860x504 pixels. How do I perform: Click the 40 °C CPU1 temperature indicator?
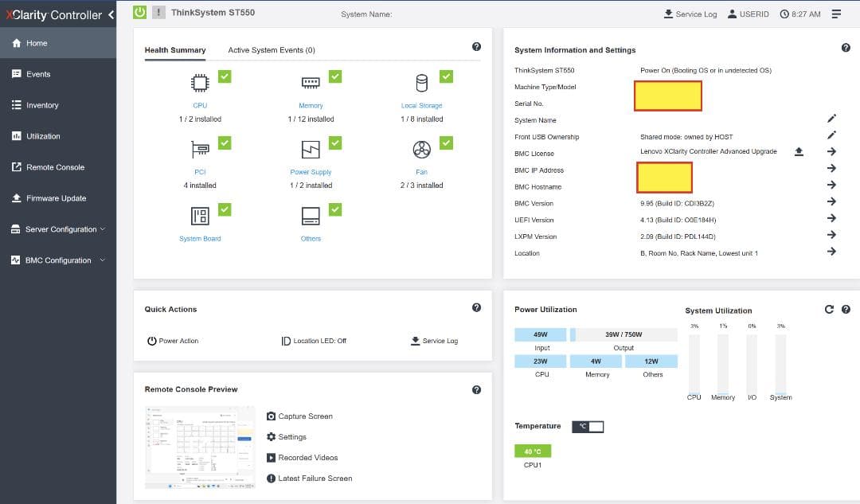533,451
